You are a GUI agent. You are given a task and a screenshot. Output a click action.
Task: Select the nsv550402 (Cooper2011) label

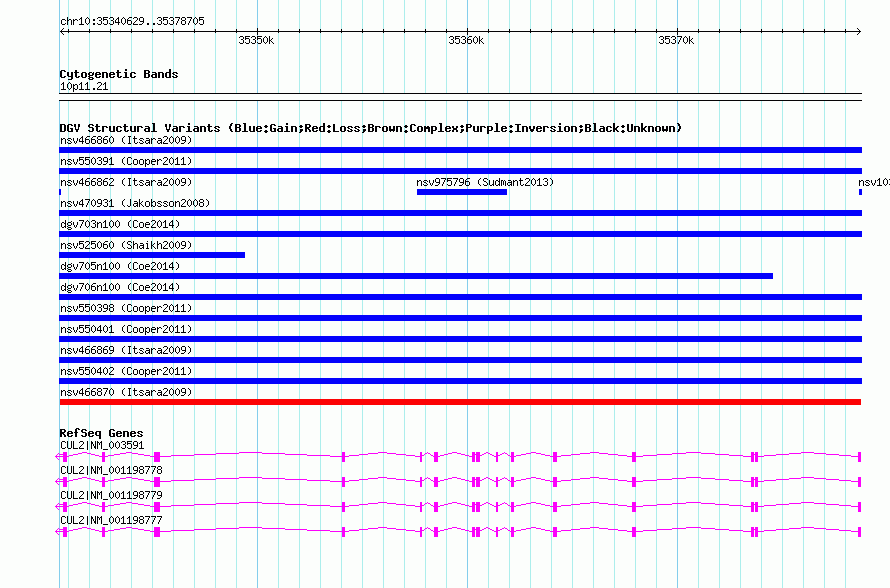[x=126, y=371]
